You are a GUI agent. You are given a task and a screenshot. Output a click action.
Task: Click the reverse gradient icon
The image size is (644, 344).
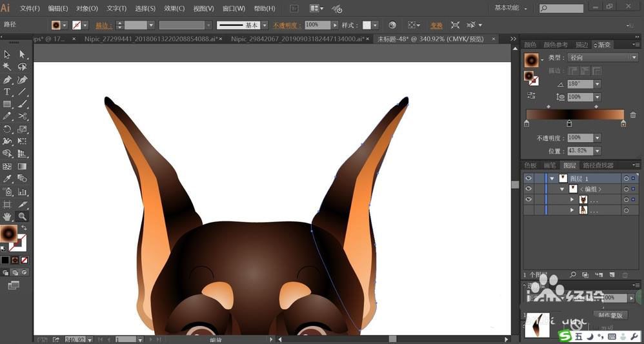[531, 95]
